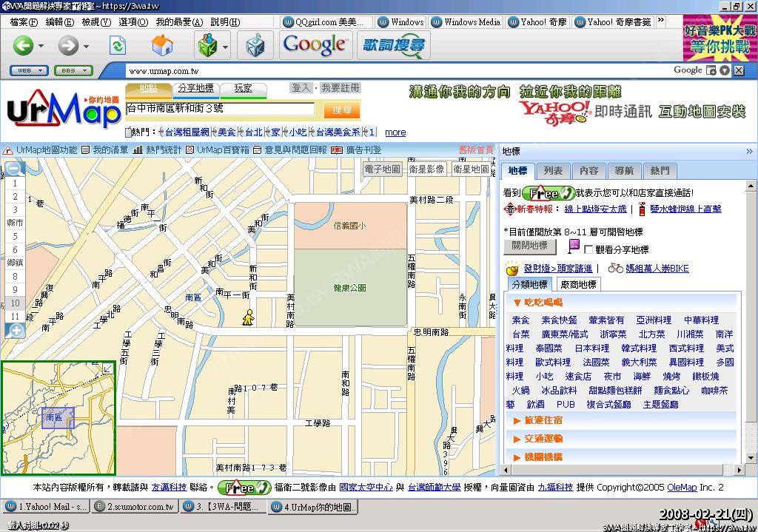Go to browser home page icon

pos(161,46)
